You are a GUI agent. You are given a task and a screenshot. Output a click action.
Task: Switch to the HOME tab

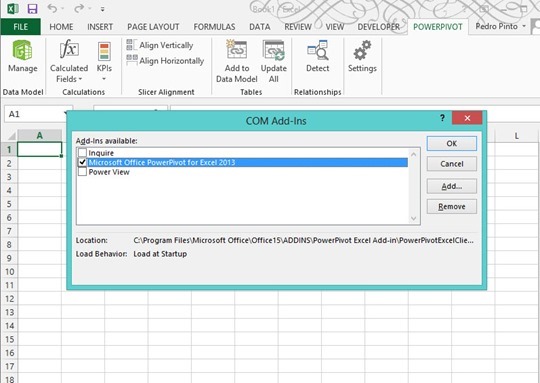[x=61, y=27]
